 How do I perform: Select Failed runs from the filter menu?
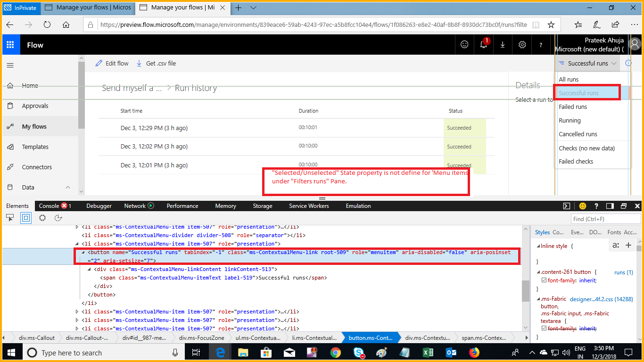point(572,107)
